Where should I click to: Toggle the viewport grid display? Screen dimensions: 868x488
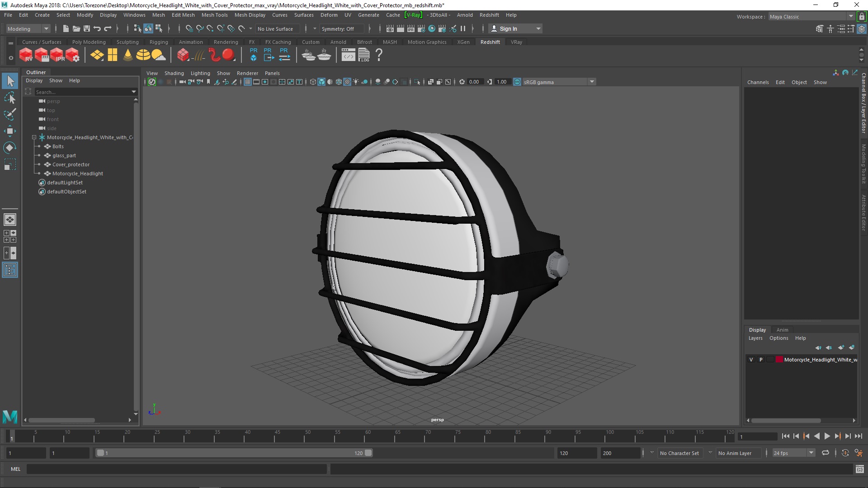[x=248, y=82]
